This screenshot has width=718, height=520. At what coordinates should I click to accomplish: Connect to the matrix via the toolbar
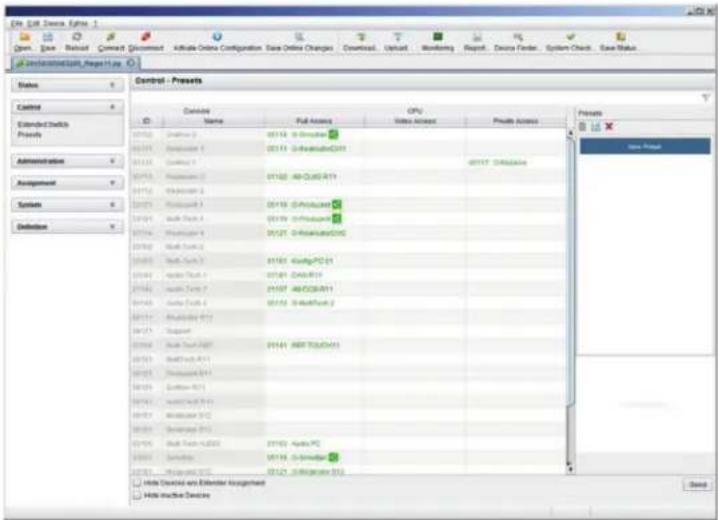111,41
